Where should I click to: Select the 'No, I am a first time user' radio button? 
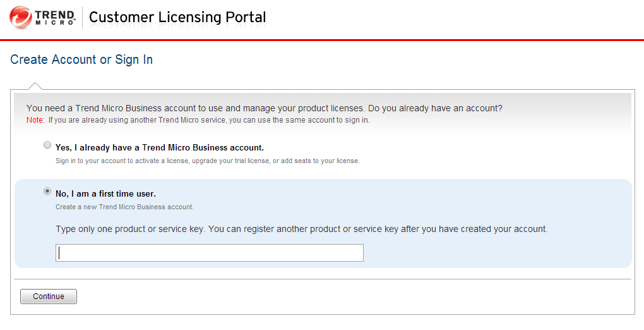point(47,191)
